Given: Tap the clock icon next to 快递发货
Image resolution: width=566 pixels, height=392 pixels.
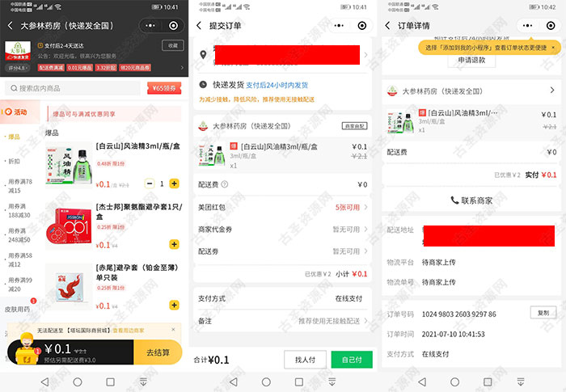Looking at the screenshot, I should pyautogui.click(x=203, y=85).
